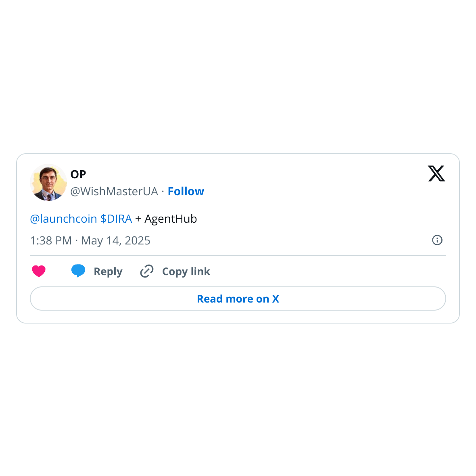Screen dimensions: 476x476
Task: Click the plus sign in the tweet text
Action: (138, 219)
